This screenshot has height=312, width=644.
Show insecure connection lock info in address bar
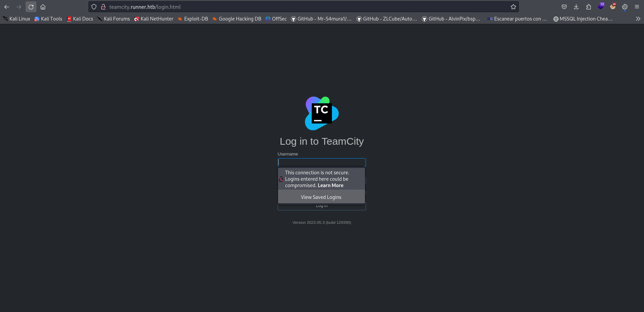[x=103, y=7]
